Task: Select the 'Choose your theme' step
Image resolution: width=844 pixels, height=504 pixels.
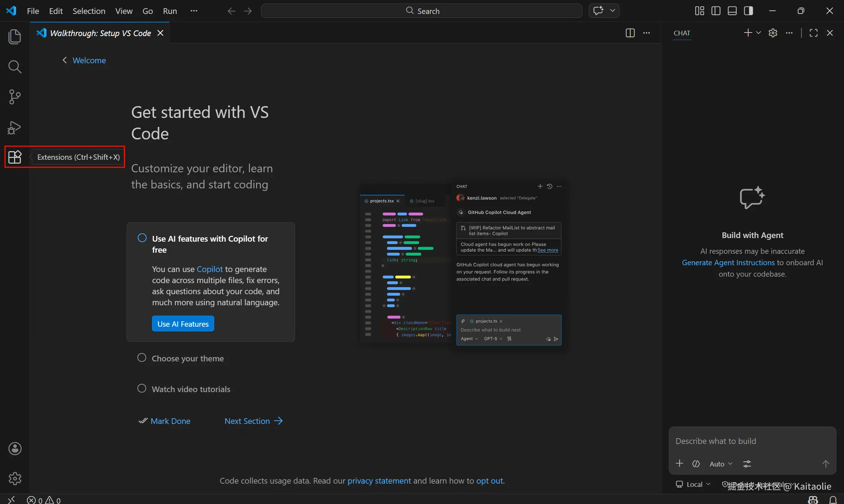Action: pos(187,358)
